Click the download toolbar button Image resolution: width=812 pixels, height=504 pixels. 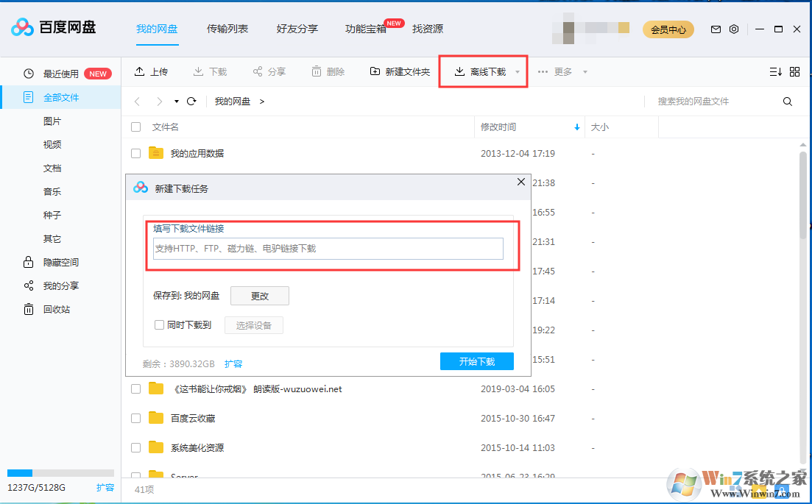pos(211,71)
